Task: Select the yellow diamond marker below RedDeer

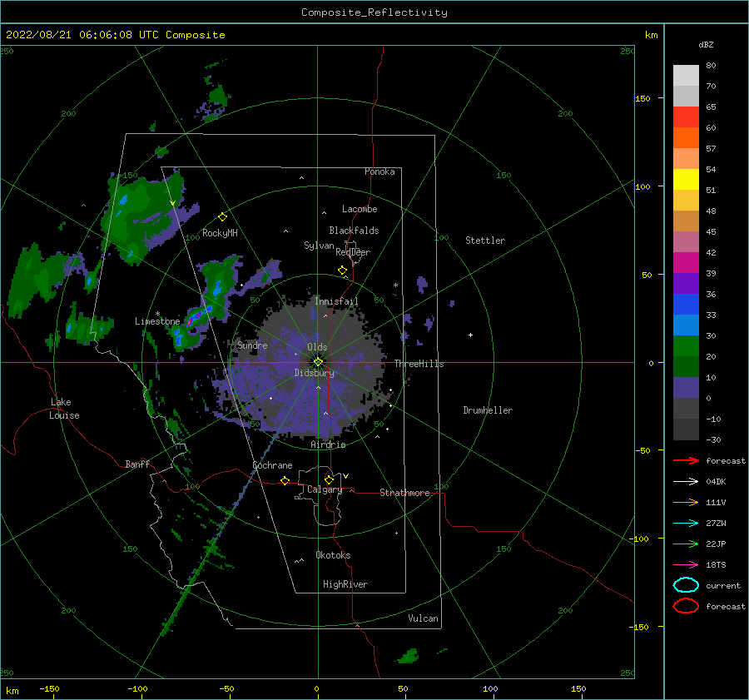Action: click(x=342, y=271)
